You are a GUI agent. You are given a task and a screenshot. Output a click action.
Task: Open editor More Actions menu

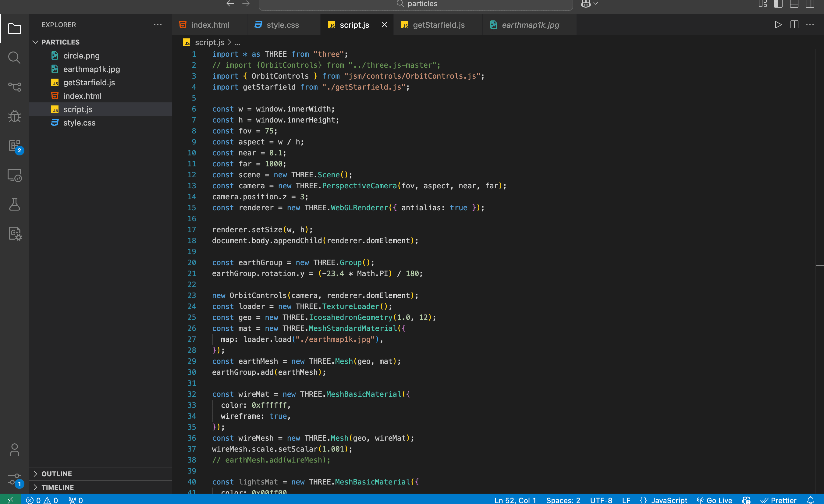(810, 25)
